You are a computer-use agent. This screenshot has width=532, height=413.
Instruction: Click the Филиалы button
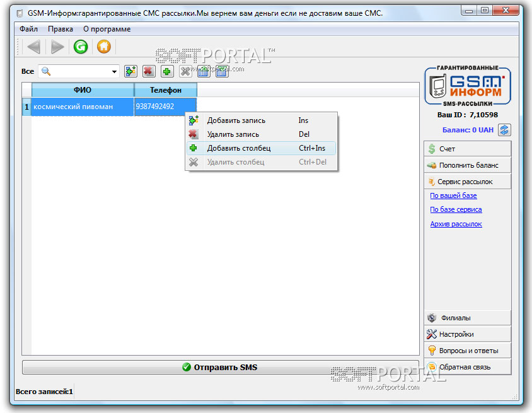[x=468, y=318]
